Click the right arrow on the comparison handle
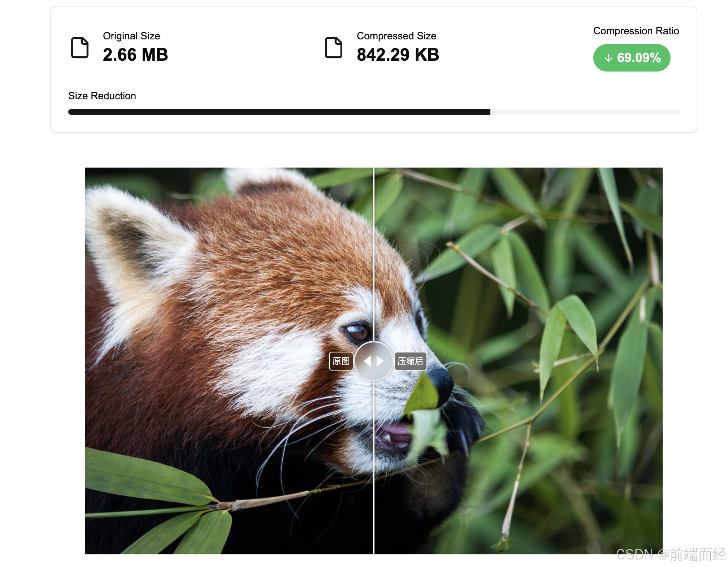 tap(380, 361)
